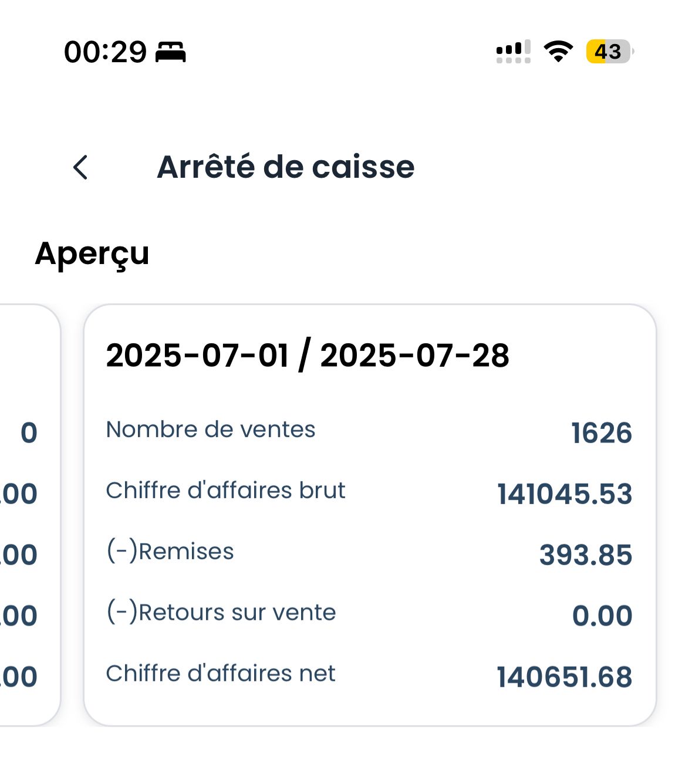
Task: Tap the Wi-Fi status icon
Action: click(558, 52)
